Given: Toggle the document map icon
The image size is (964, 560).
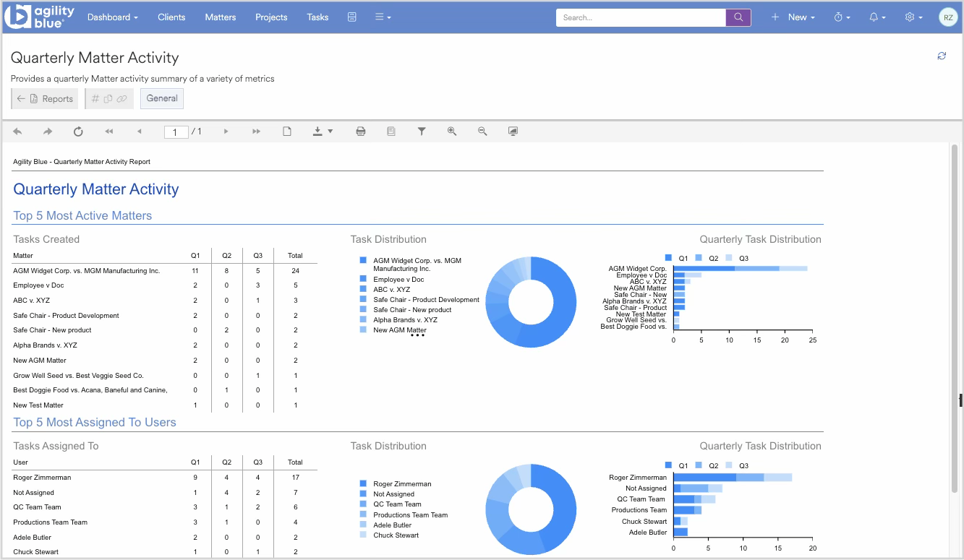Looking at the screenshot, I should pyautogui.click(x=391, y=132).
